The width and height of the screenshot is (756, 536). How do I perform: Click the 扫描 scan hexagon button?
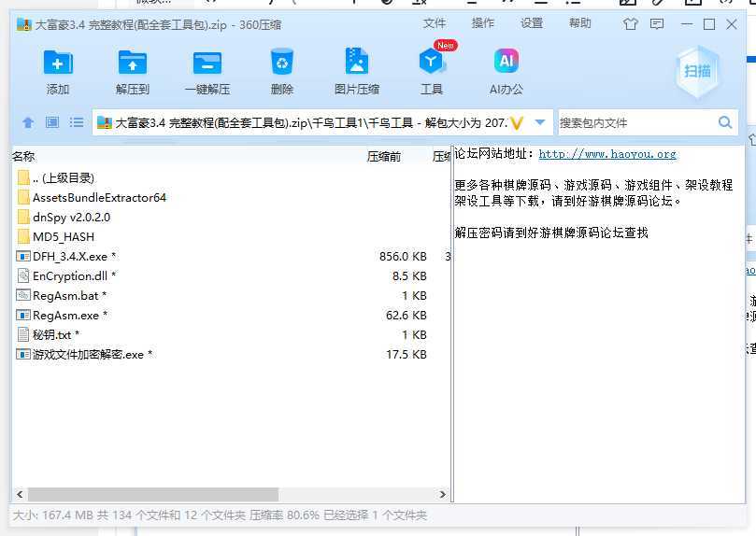(697, 72)
